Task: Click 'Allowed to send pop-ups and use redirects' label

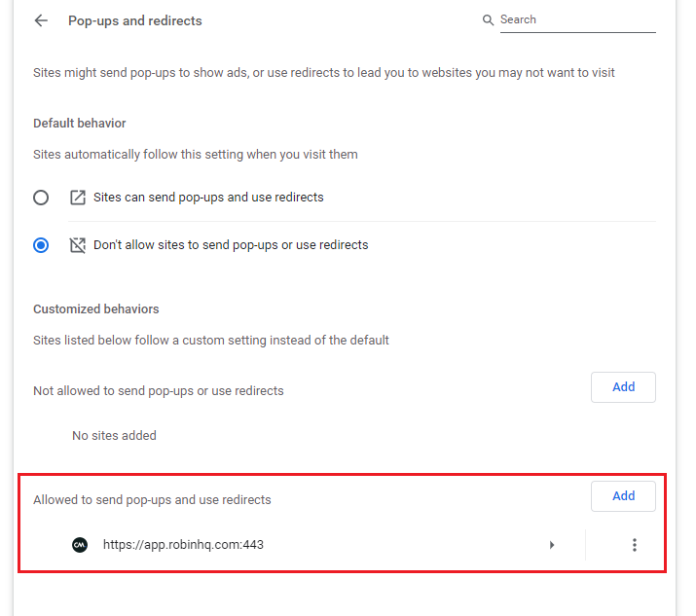Action: click(x=152, y=500)
